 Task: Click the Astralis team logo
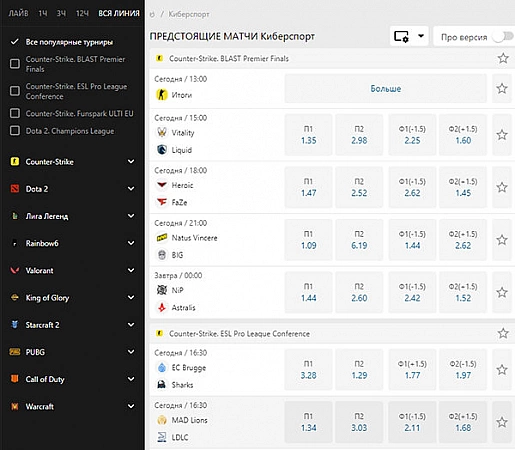[x=162, y=307]
